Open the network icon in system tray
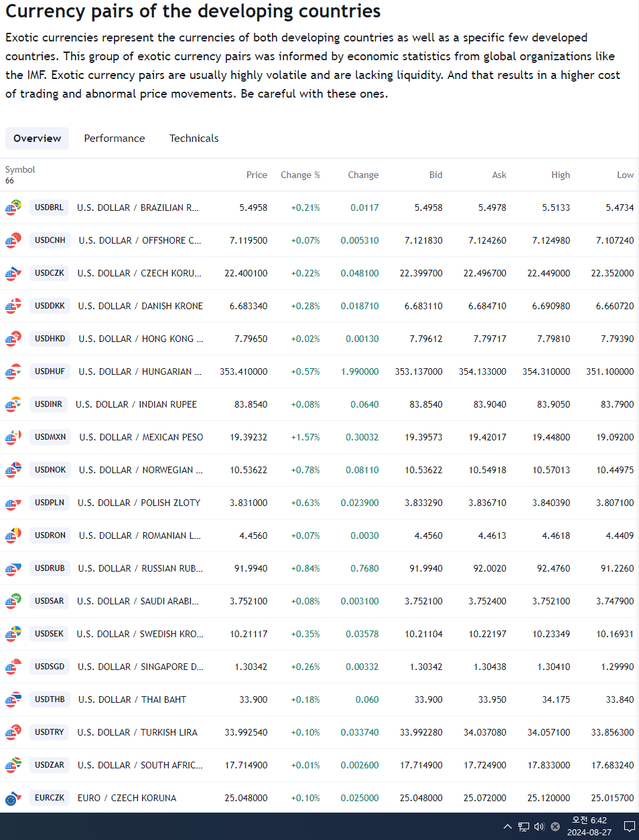639x840 pixels. (524, 827)
